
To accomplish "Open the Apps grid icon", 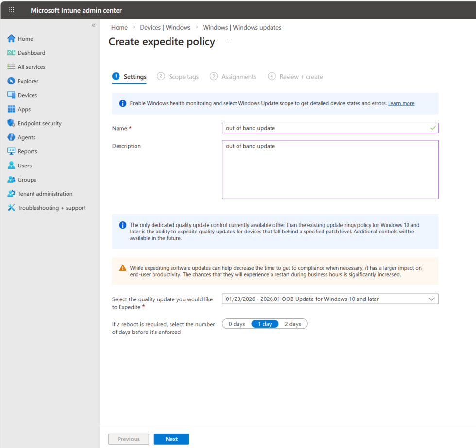I will (11, 109).
